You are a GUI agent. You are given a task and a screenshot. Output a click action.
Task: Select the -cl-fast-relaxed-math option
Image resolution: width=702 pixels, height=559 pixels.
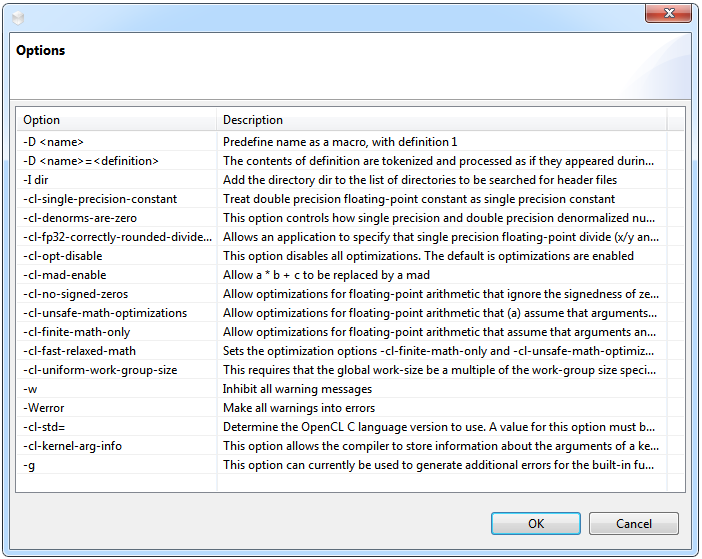[x=80, y=351]
